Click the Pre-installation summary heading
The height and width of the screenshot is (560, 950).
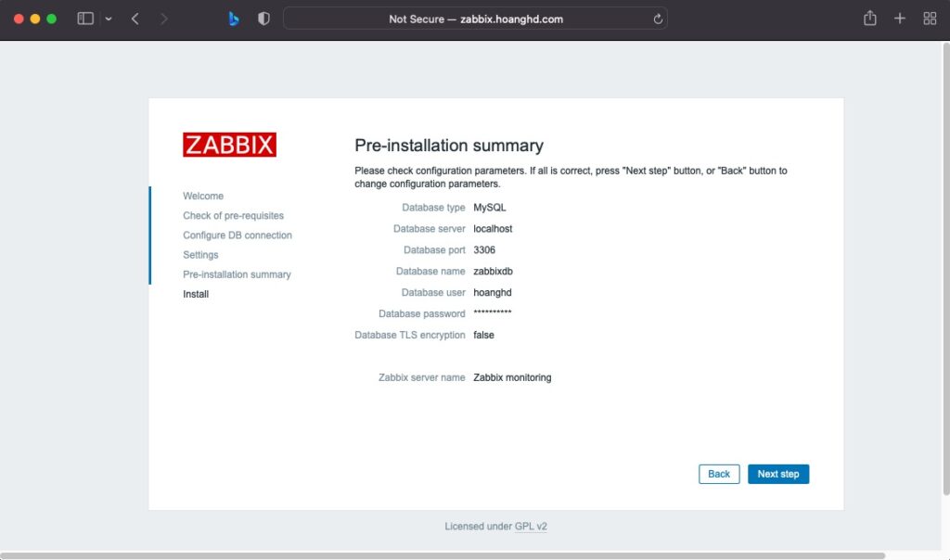[449, 146]
